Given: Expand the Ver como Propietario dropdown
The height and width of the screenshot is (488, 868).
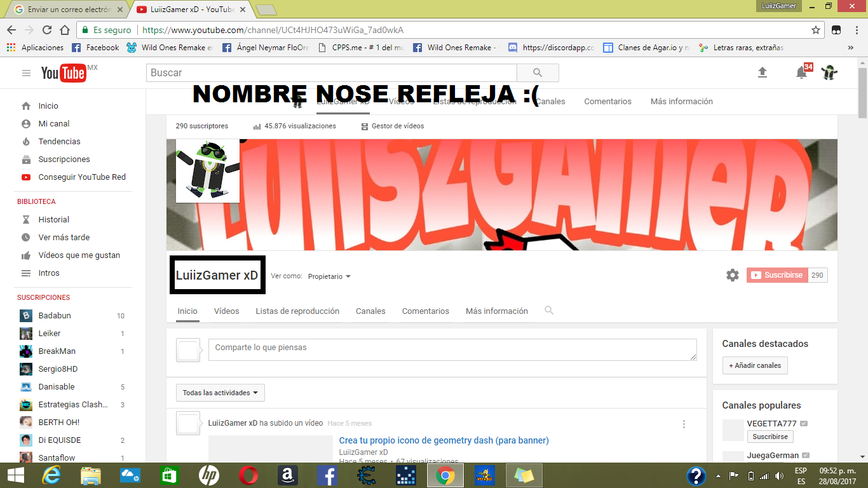Looking at the screenshot, I should click(x=329, y=276).
